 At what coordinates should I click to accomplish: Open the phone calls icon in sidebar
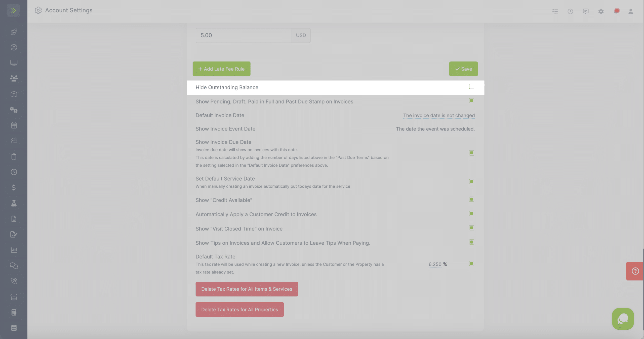point(14,281)
